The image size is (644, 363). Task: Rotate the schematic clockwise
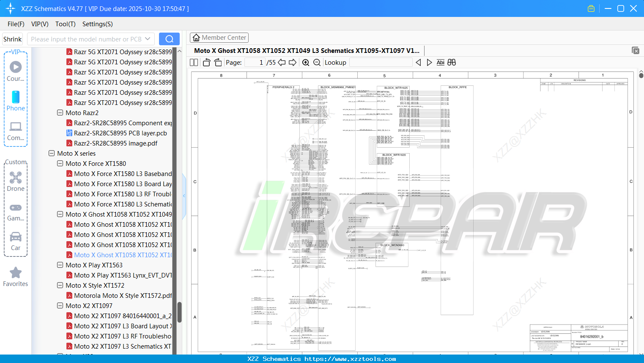click(x=217, y=62)
